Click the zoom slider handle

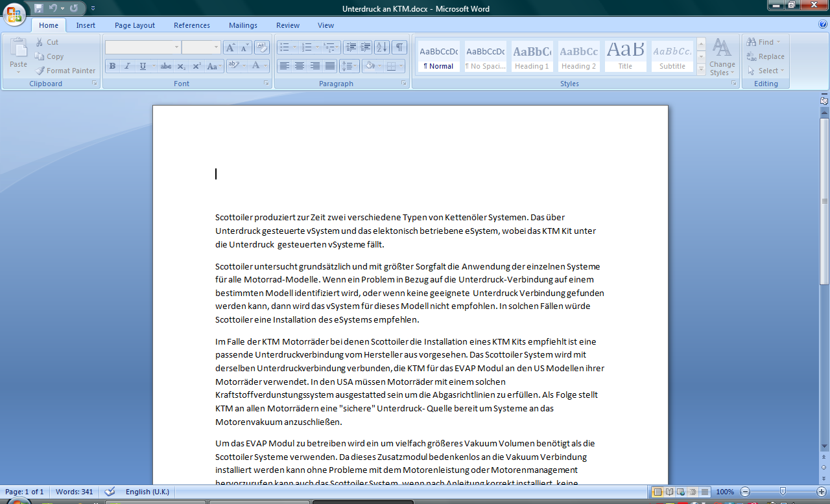[783, 492]
